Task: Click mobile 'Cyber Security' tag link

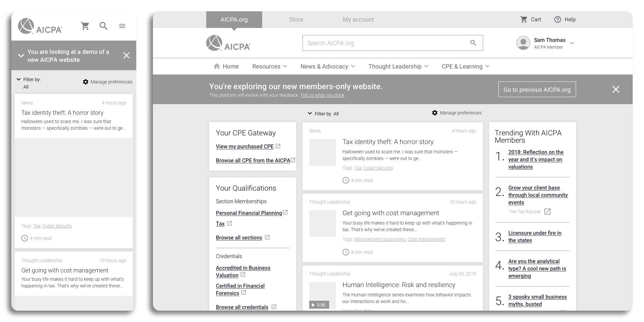Action: 57,226
